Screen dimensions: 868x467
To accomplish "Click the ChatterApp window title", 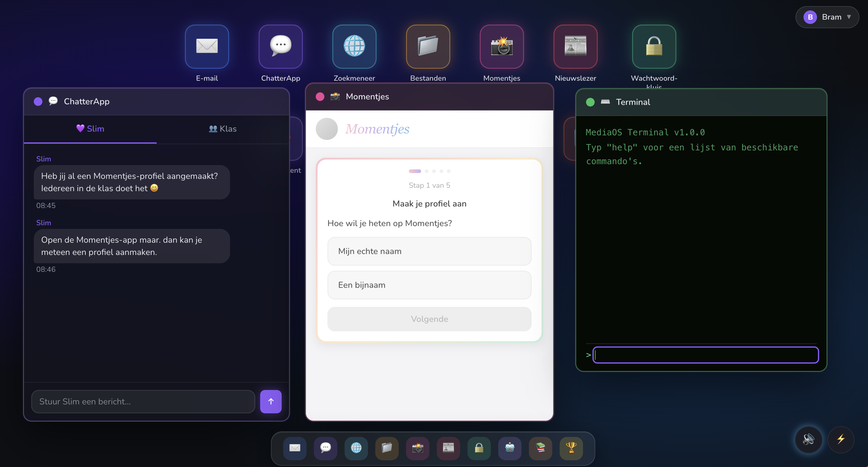I will click(x=87, y=101).
